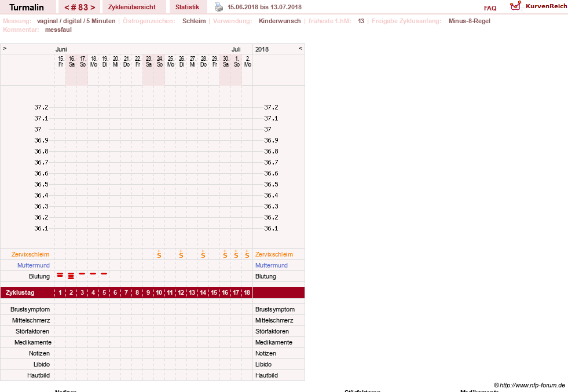Select cycle day 9 in the Zyklustag row
Image resolution: width=568 pixels, height=392 pixels.
tap(148, 292)
